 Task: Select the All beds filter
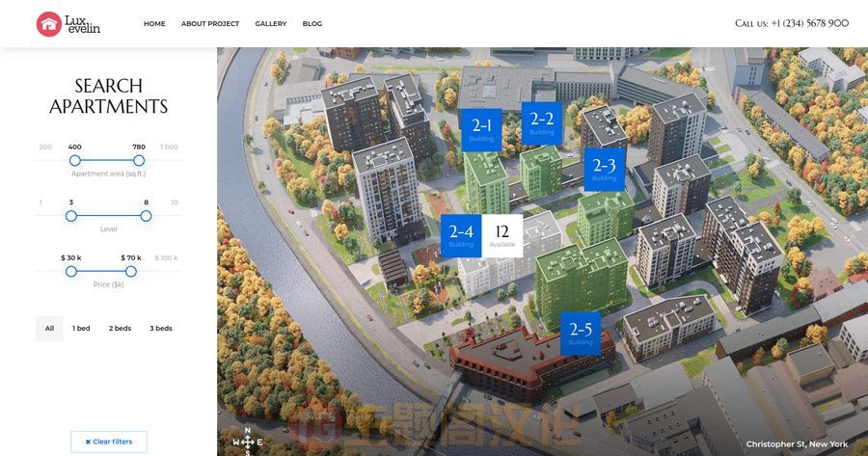tap(49, 328)
